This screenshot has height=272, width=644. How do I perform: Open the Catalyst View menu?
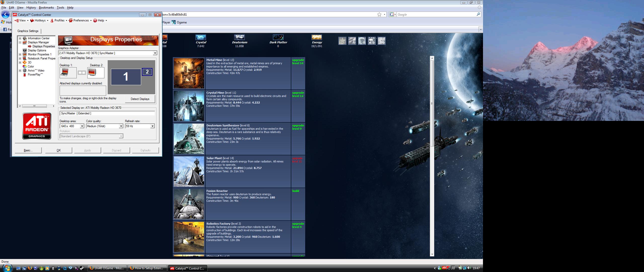pos(22,20)
